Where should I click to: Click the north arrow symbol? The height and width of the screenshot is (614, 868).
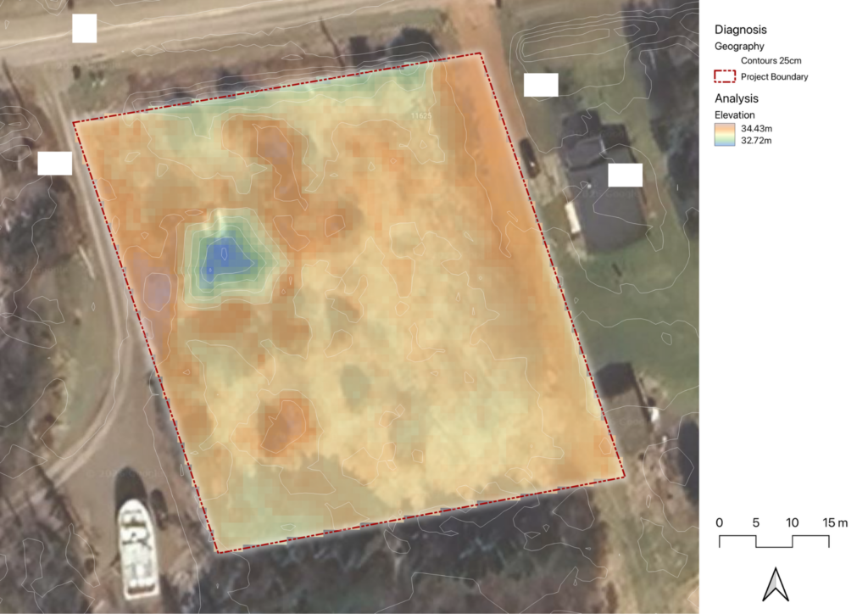pyautogui.click(x=775, y=584)
